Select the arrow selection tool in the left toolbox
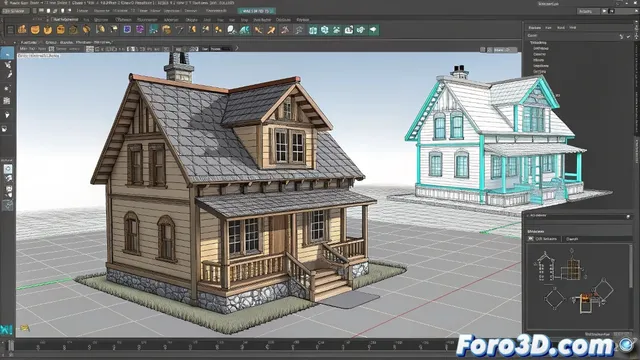Image resolution: width=640 pixels, height=360 pixels. pos(7,53)
